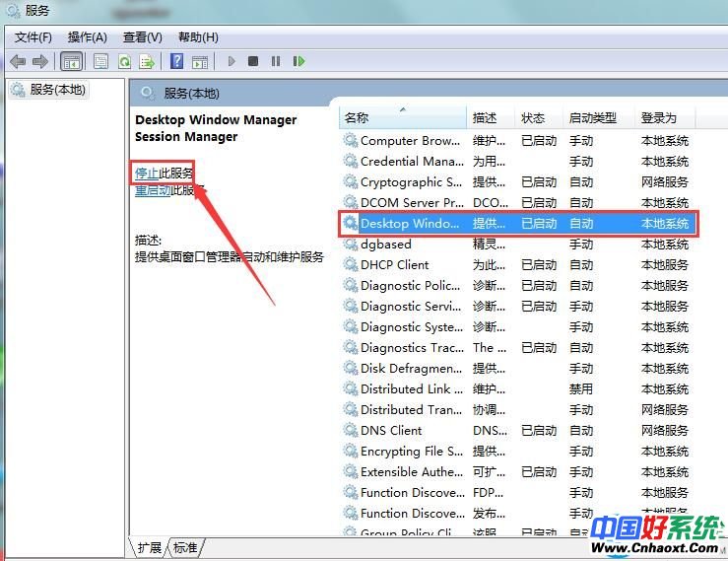The height and width of the screenshot is (561, 728).
Task: Select 服务(本地) in the left tree
Action: [57, 90]
